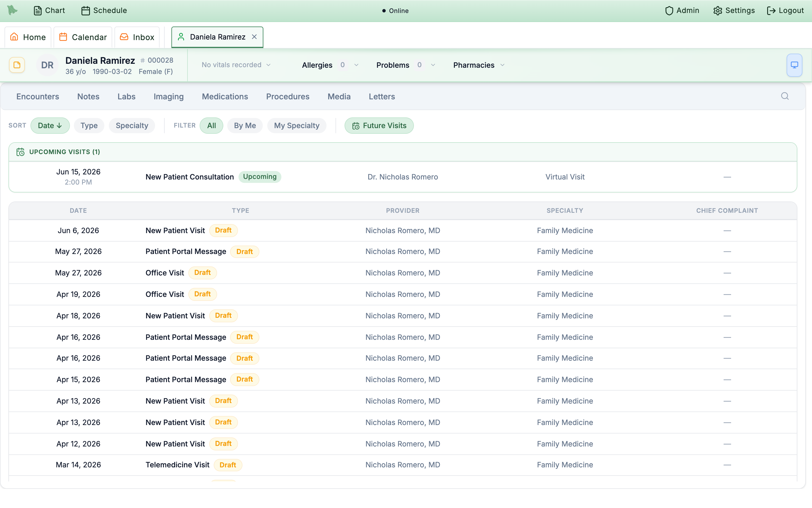Open the May 27, 2026 Office Visit

[x=403, y=273]
